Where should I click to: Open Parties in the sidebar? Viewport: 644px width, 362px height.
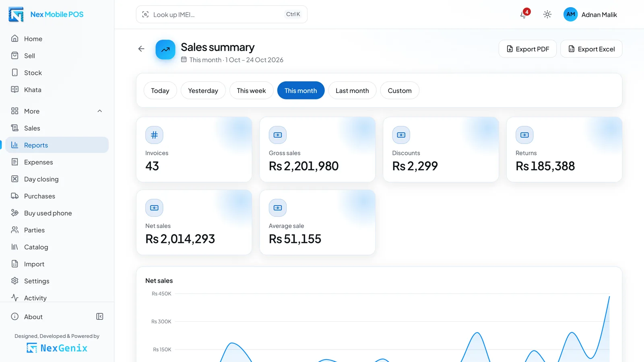pyautogui.click(x=57, y=230)
